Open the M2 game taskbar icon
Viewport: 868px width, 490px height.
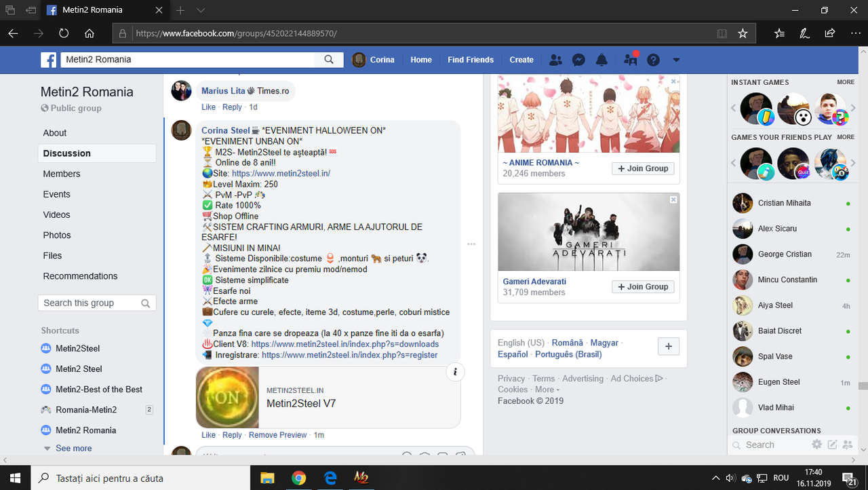click(x=361, y=478)
